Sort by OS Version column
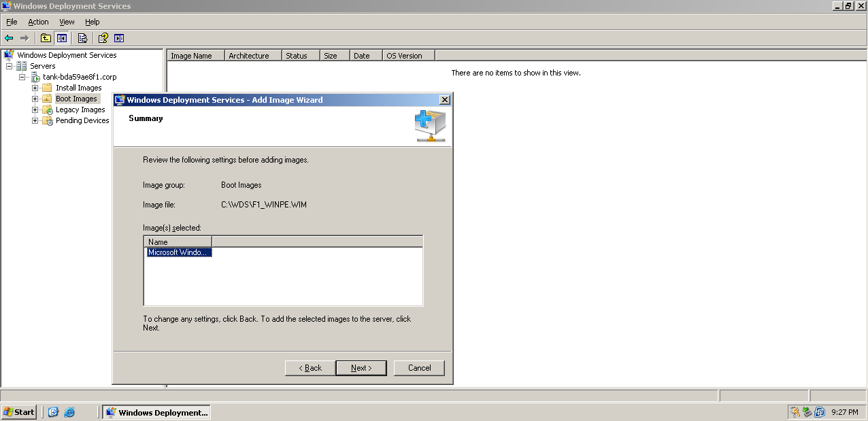 [x=409, y=56]
